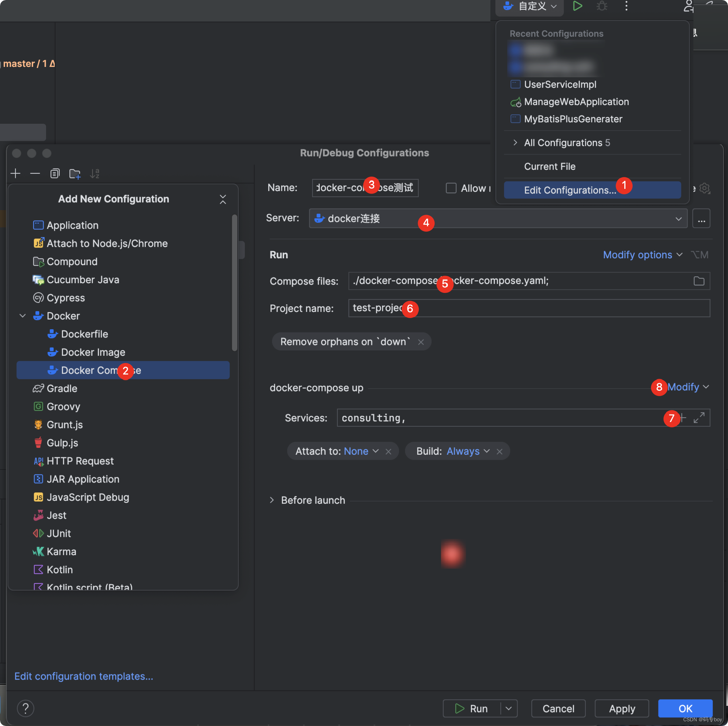The width and height of the screenshot is (728, 726).
Task: Expand the Services field editor
Action: tap(699, 418)
